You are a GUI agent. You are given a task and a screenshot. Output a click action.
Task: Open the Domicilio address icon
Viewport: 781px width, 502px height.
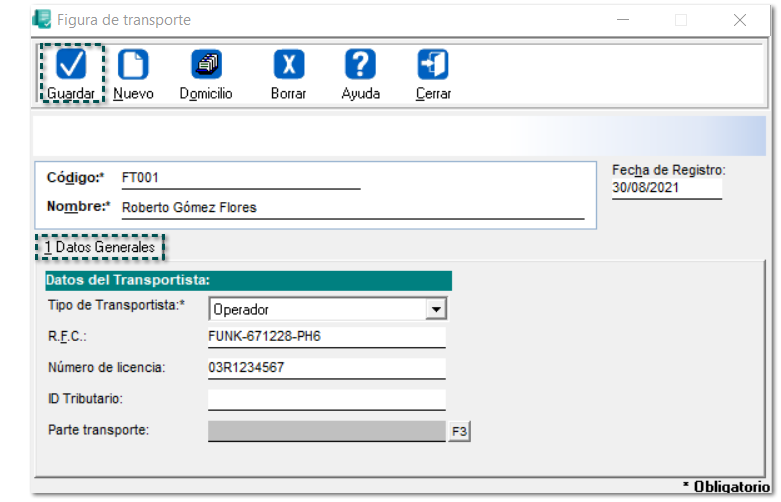pyautogui.click(x=206, y=65)
